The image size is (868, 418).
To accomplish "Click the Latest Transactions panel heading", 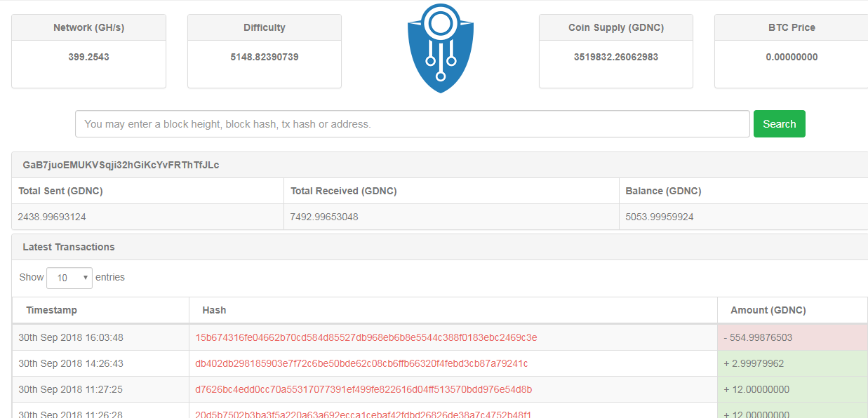I will coord(440,247).
